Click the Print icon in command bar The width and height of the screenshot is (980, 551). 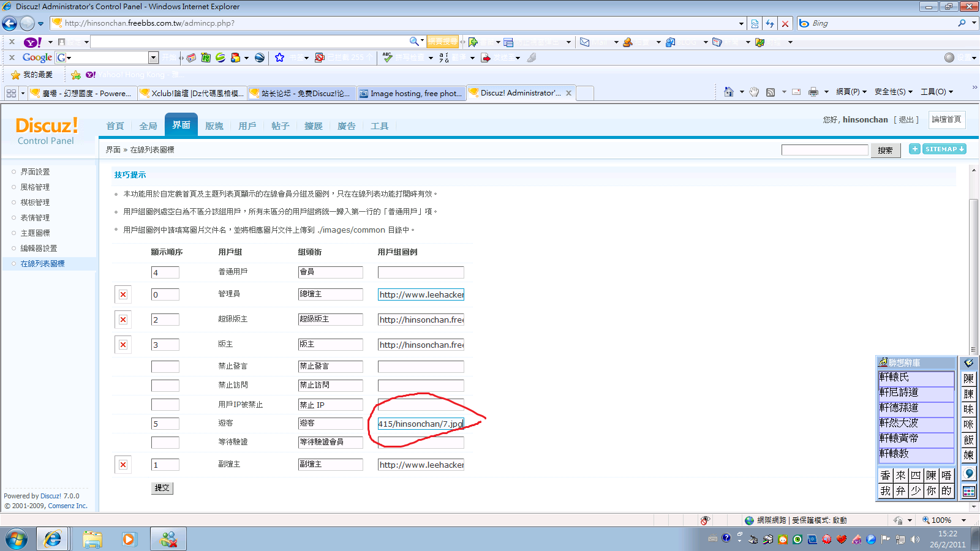813,92
